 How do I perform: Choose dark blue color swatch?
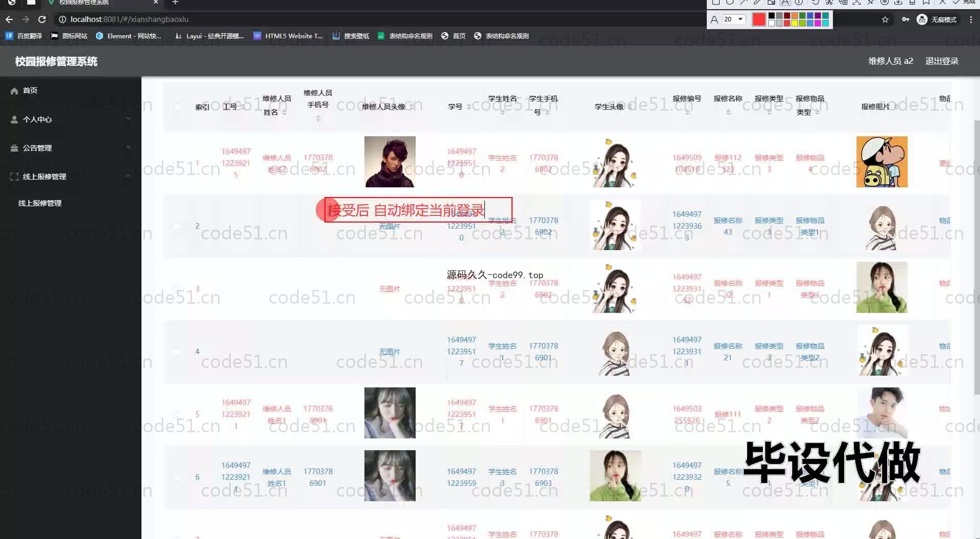(x=810, y=16)
